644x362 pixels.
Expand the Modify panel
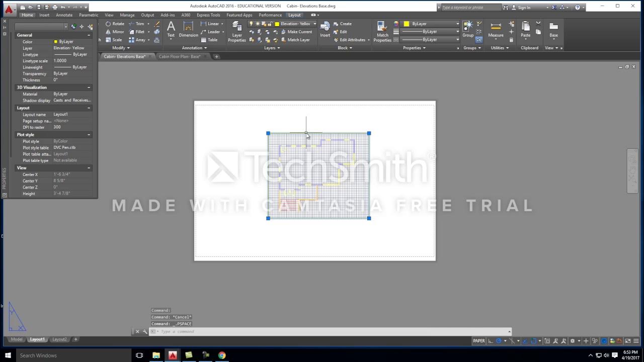pyautogui.click(x=121, y=48)
